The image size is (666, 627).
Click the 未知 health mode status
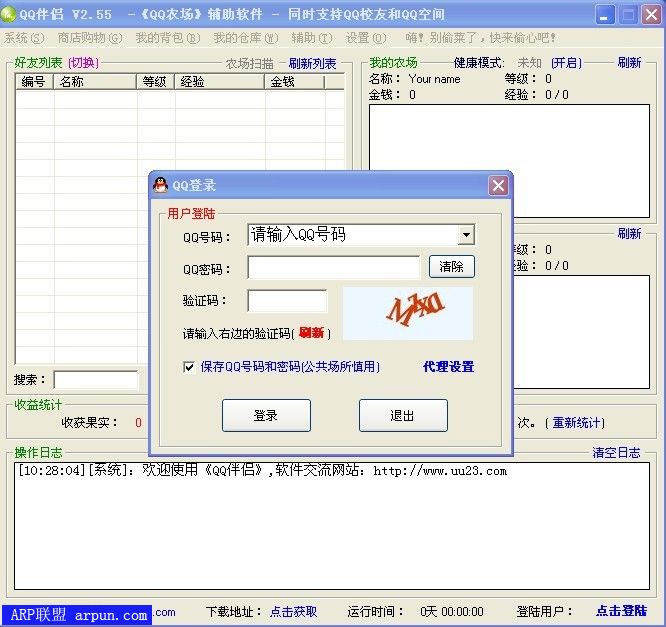pos(529,63)
